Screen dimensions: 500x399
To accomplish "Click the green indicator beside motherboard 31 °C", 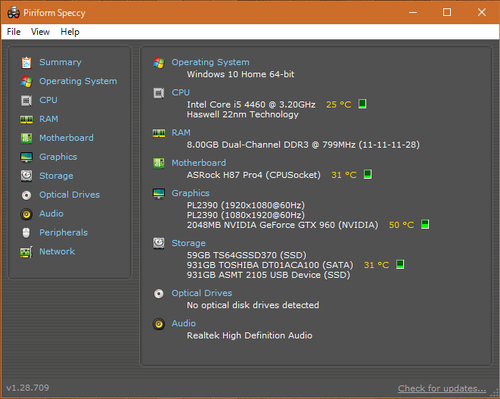I will [368, 174].
